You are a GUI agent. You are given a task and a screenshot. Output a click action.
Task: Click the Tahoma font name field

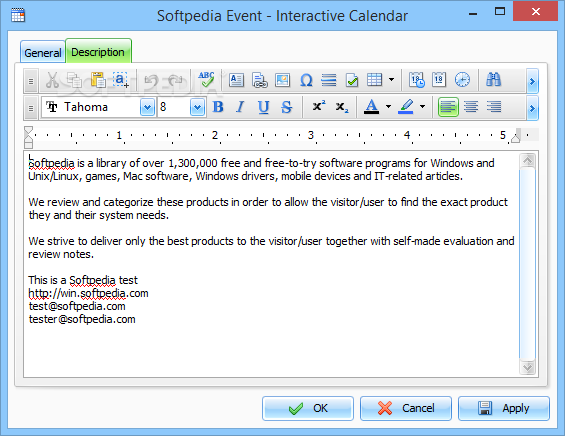(91, 107)
